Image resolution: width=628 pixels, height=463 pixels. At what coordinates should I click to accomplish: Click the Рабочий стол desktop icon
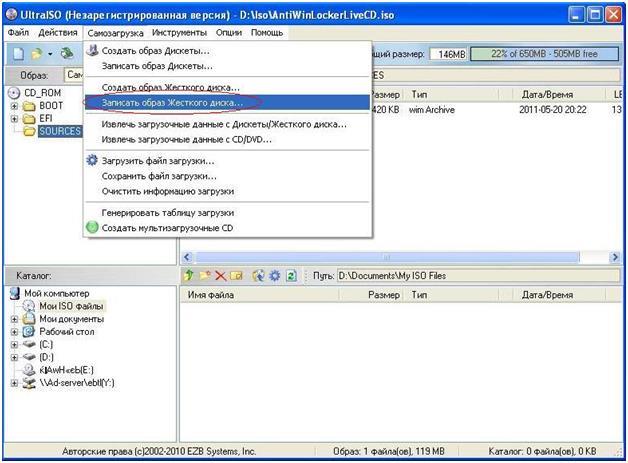(29, 332)
